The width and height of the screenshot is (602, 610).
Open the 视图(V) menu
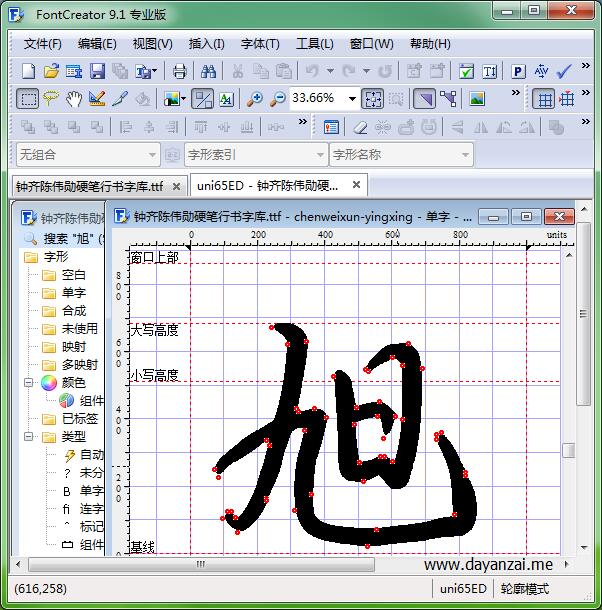pyautogui.click(x=153, y=44)
